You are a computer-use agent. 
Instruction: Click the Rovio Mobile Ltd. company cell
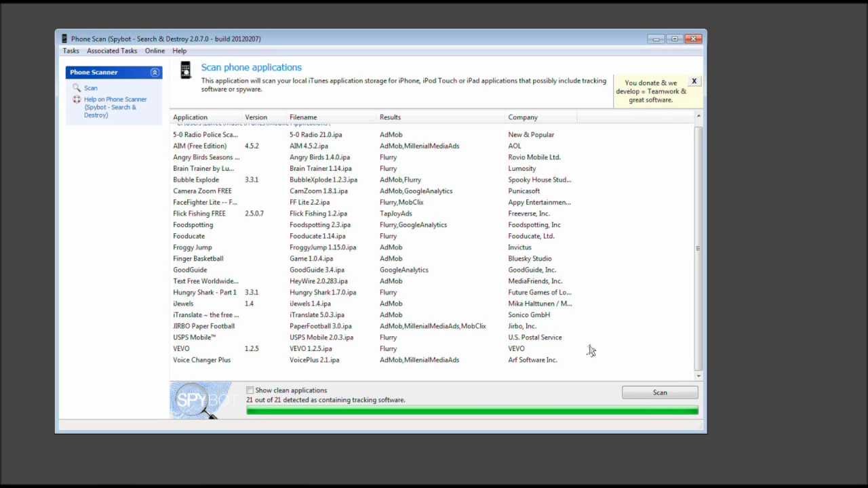coord(534,157)
